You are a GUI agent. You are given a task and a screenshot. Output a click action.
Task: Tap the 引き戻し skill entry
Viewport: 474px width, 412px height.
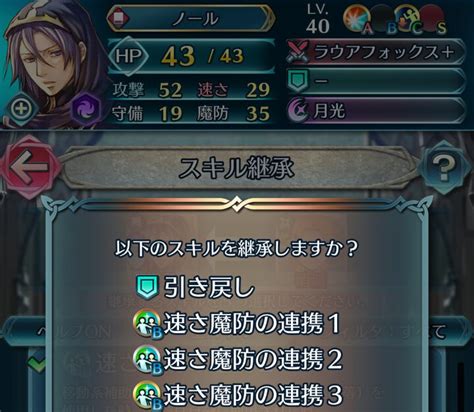coord(197,288)
